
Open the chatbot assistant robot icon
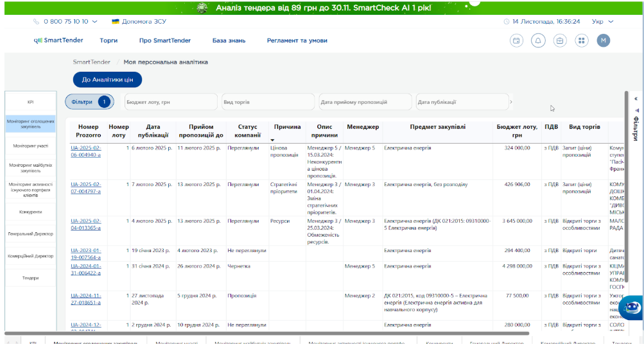[632, 307]
